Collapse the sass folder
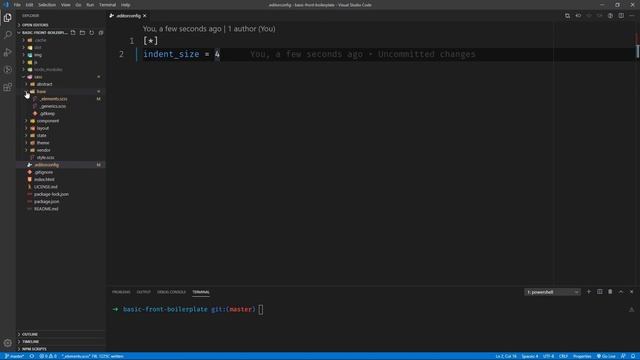The height and width of the screenshot is (360, 640). [61, 77]
